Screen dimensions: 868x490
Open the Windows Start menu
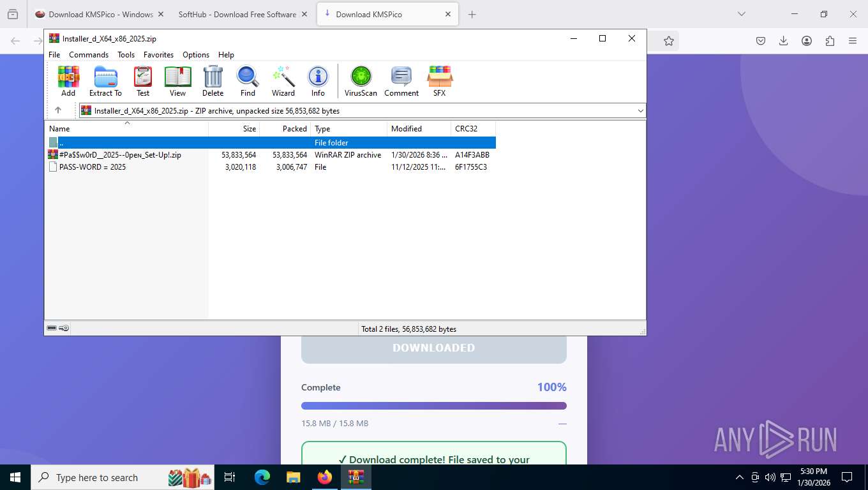pyautogui.click(x=15, y=477)
